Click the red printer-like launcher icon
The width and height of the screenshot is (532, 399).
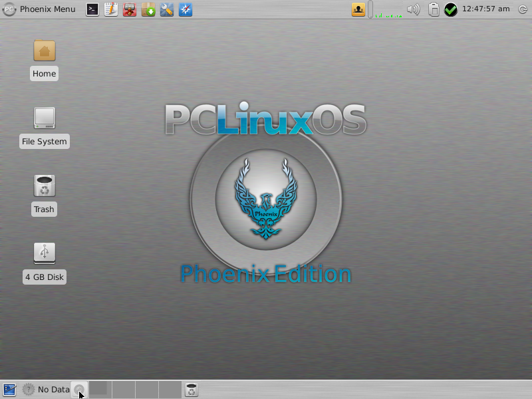[x=130, y=9]
